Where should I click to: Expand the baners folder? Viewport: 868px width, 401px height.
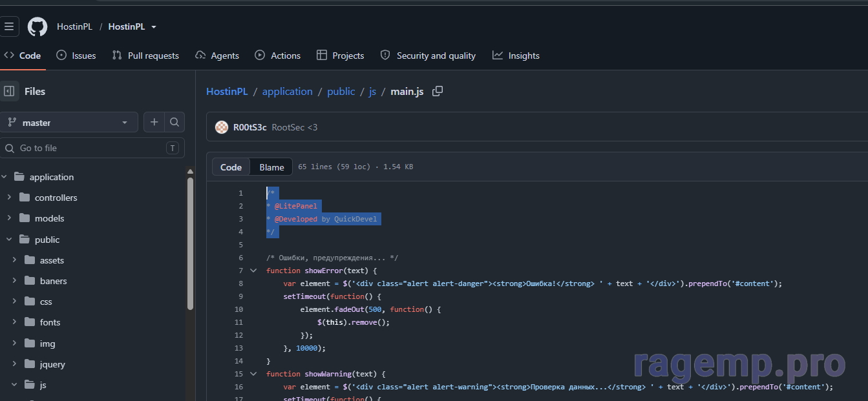(x=14, y=281)
